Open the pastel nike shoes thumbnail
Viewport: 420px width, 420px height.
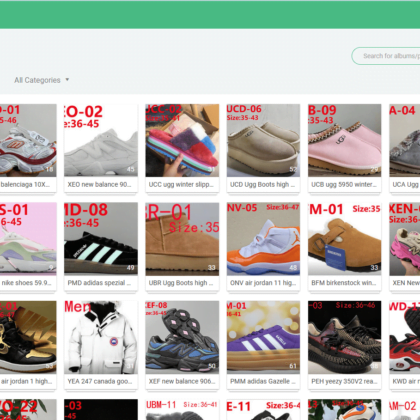point(28,239)
